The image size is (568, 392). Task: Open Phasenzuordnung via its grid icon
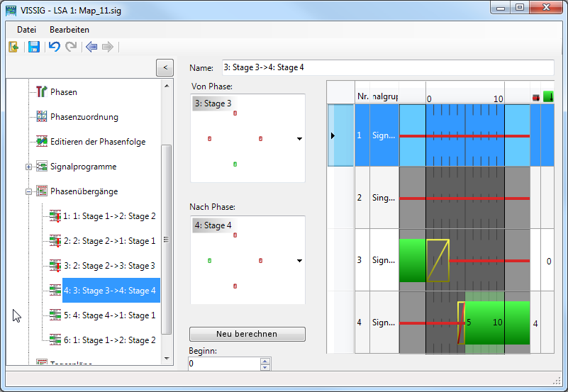(42, 117)
